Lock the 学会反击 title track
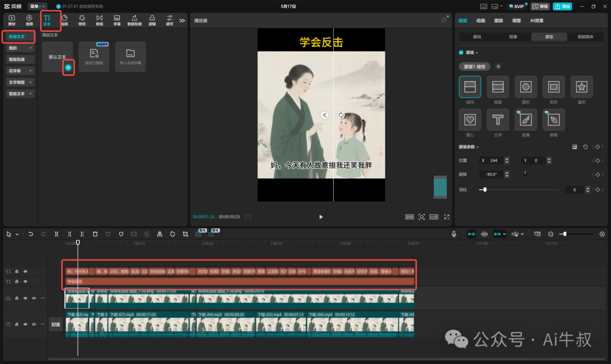 click(17, 281)
